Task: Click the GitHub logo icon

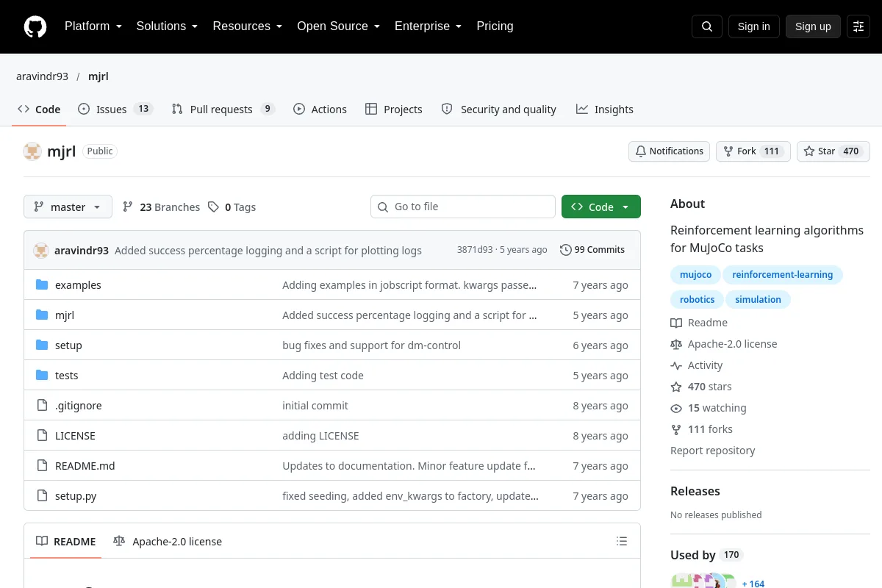Action: 35,26
